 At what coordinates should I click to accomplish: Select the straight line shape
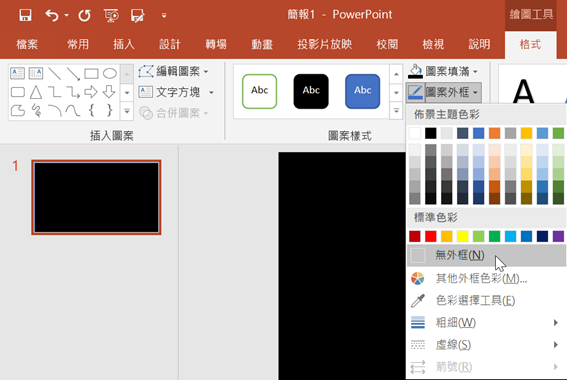coord(55,73)
